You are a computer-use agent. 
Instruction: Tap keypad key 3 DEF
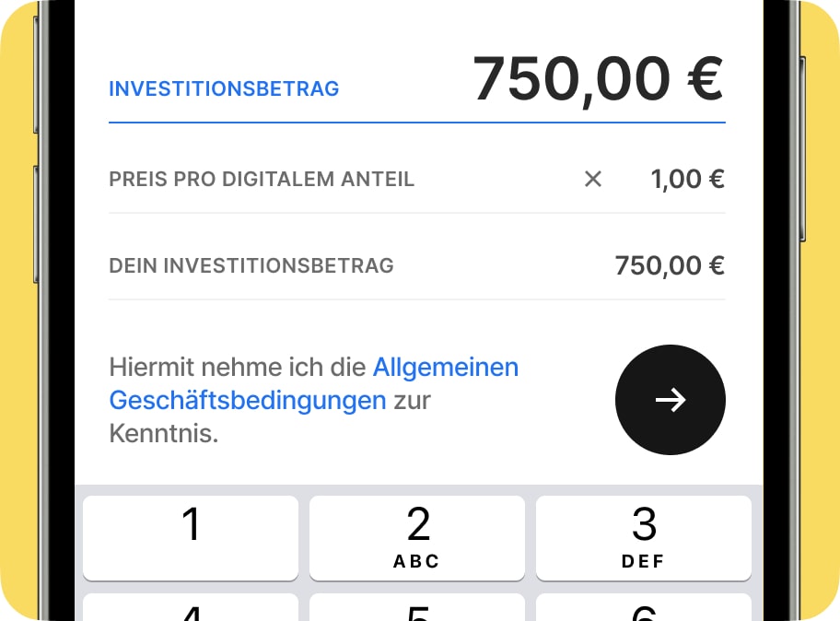pyautogui.click(x=644, y=538)
